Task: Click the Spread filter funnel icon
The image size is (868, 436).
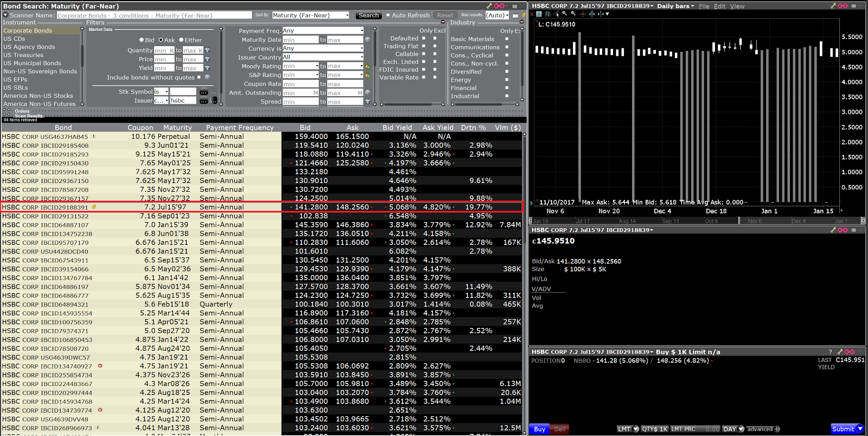Action: 367,102
